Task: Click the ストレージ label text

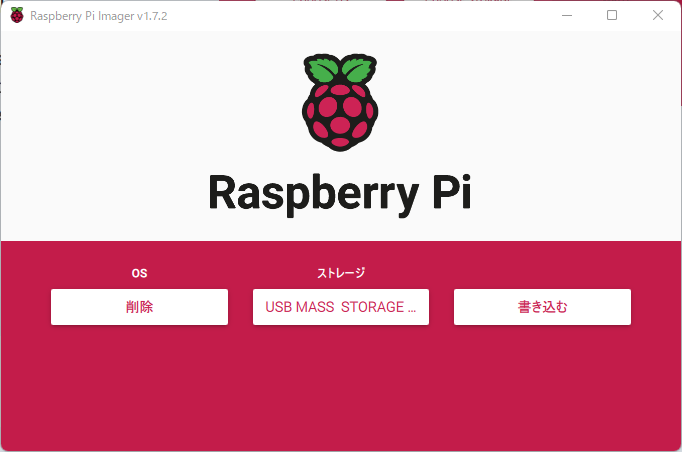Action: pyautogui.click(x=341, y=273)
